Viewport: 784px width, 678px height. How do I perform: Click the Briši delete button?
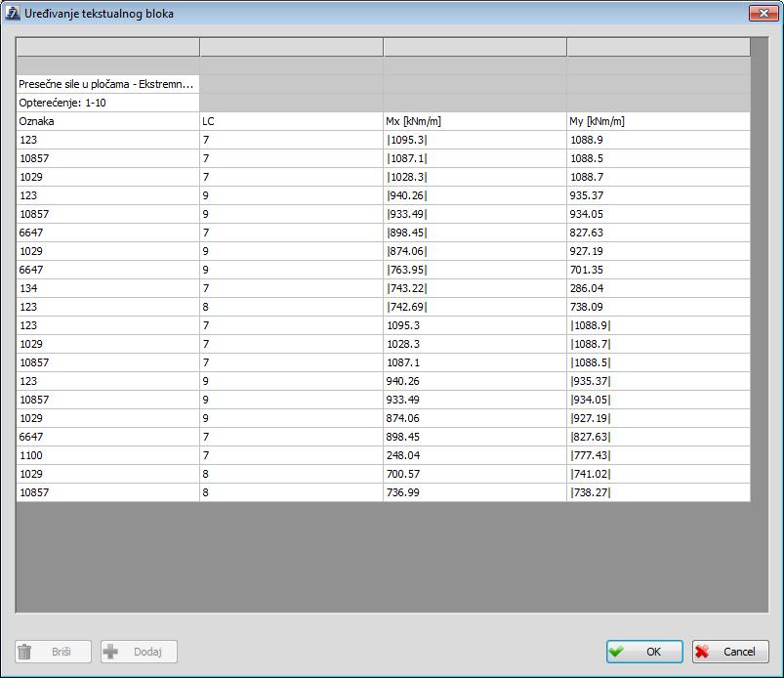click(x=53, y=652)
